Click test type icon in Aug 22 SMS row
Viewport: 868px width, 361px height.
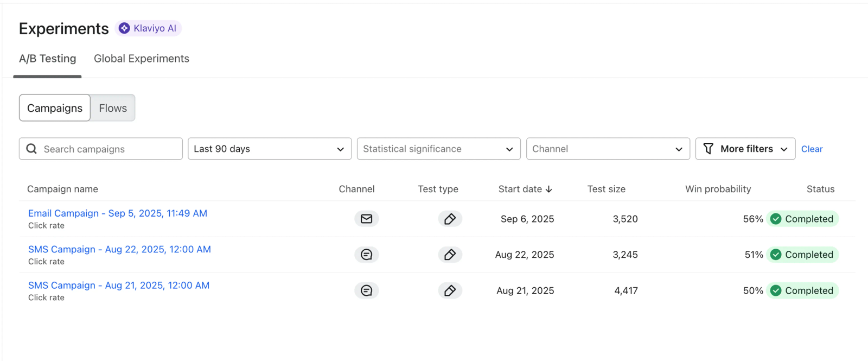pyautogui.click(x=450, y=255)
